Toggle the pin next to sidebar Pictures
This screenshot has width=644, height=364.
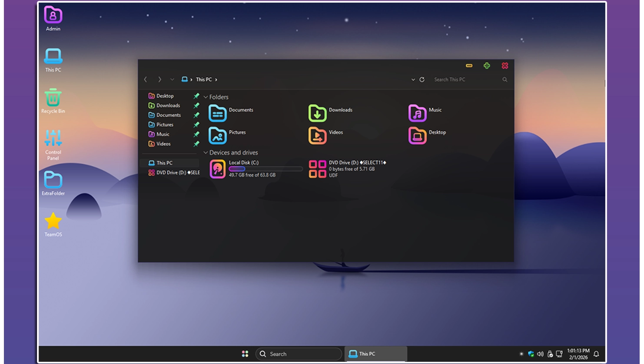click(196, 125)
